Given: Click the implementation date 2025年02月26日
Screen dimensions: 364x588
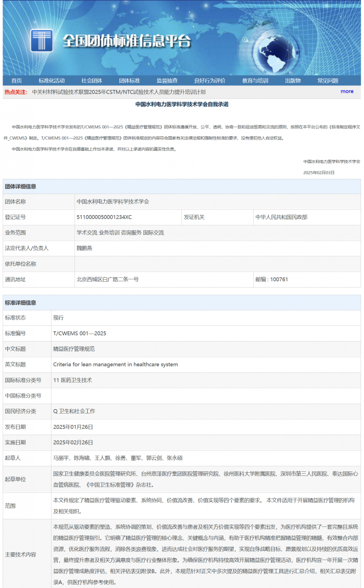Looking at the screenshot, I should coord(73,442).
